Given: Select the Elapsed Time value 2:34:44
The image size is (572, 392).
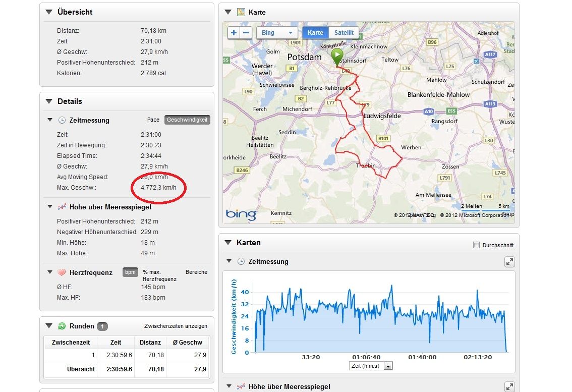Looking at the screenshot, I should pos(151,156).
